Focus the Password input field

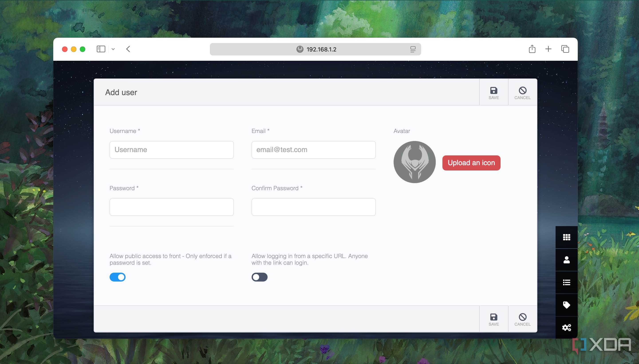coord(172,207)
